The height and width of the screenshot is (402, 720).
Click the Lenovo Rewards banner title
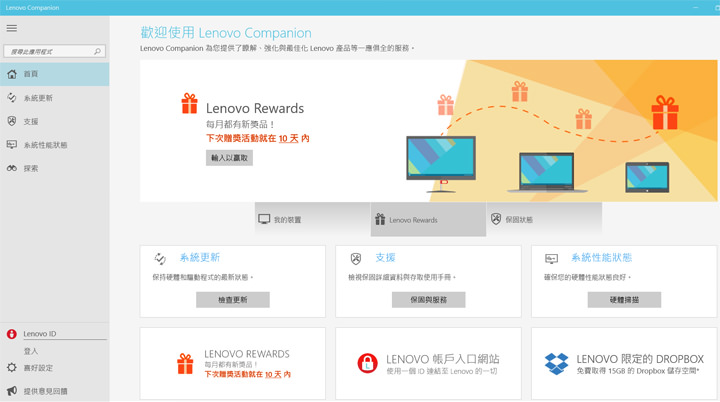[x=255, y=108]
